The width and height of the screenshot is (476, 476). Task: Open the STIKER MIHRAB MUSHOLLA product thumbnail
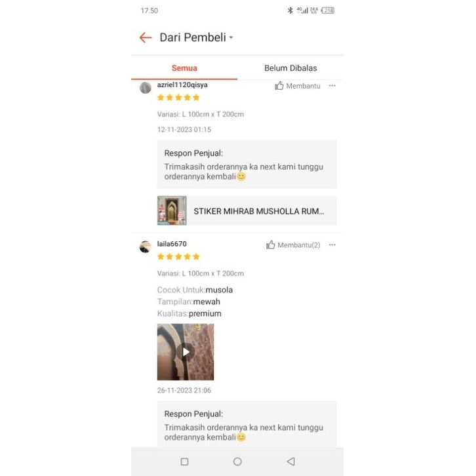click(172, 210)
